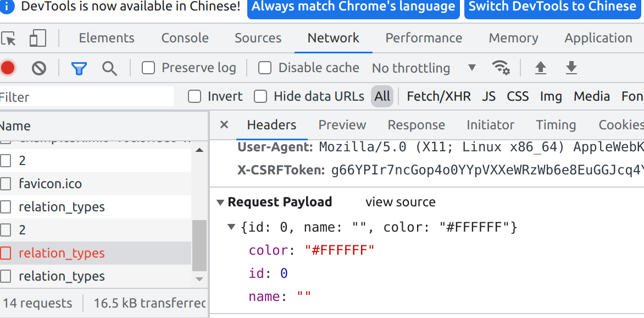Image resolution: width=644 pixels, height=318 pixels.
Task: Check the Hide data URLs checkbox
Action: (x=260, y=96)
